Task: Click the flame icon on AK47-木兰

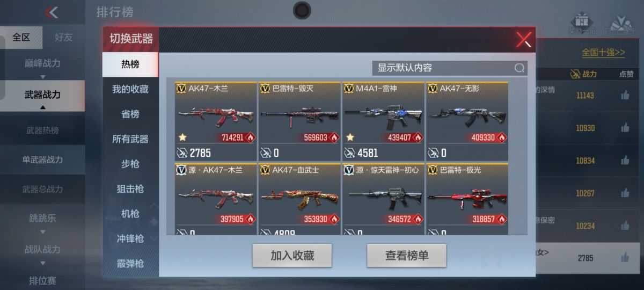Action: coord(250,137)
